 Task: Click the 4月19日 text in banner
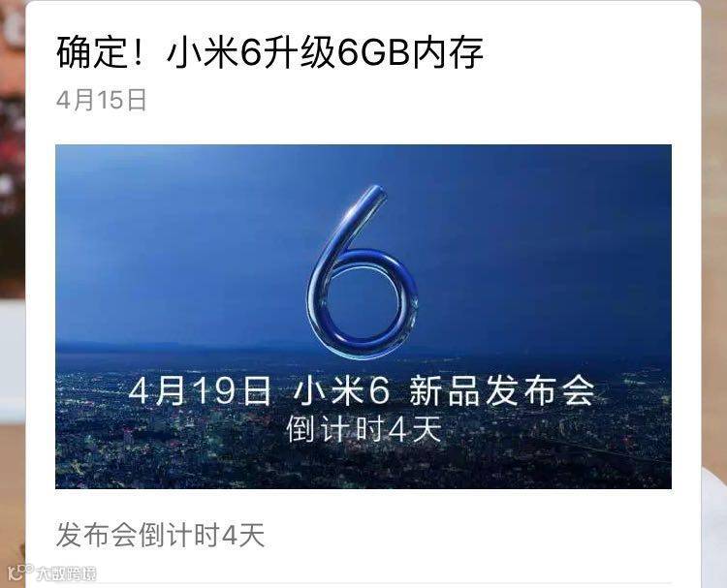pyautogui.click(x=200, y=390)
